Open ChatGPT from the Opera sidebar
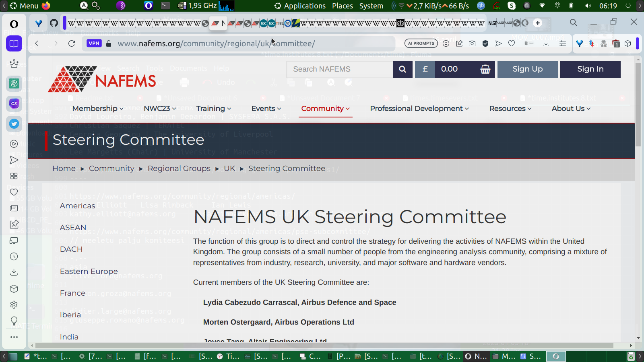644x362 pixels. [x=14, y=83]
